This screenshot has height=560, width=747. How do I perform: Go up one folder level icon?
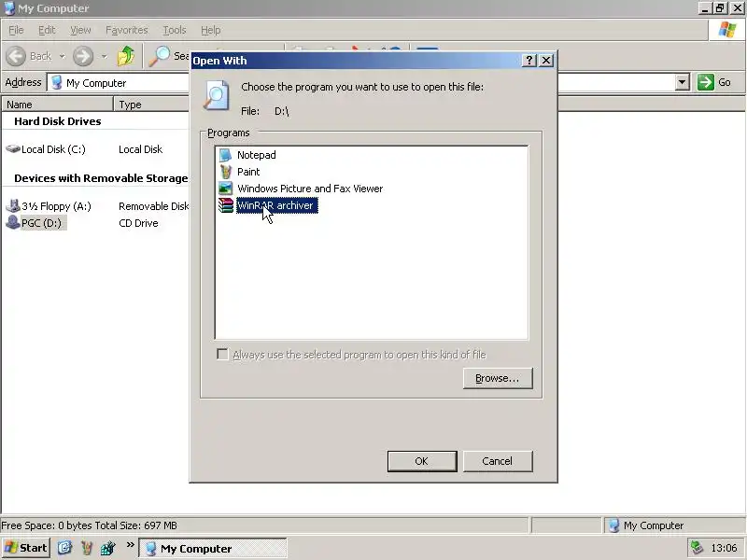click(126, 56)
